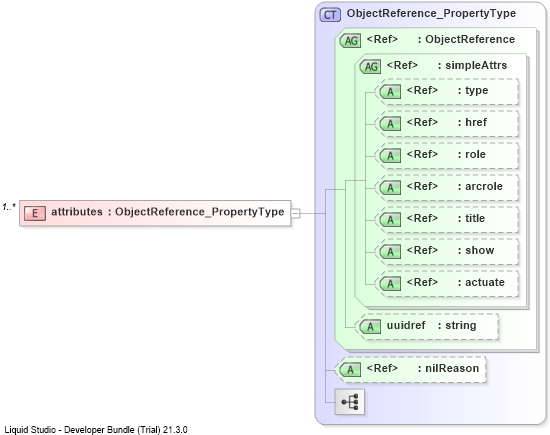Select the 'title' attribute reference
The image size is (550, 435).
pyautogui.click(x=446, y=219)
